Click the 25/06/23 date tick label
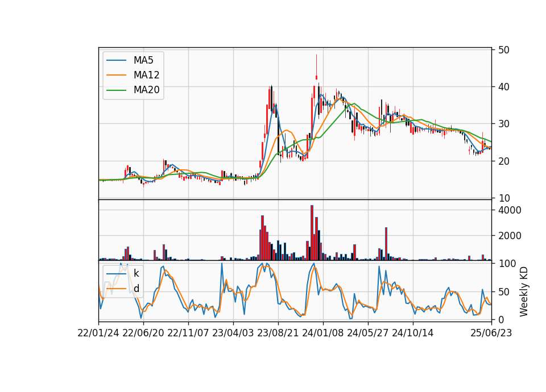Viewport: 546px width, 392px height. click(x=491, y=333)
